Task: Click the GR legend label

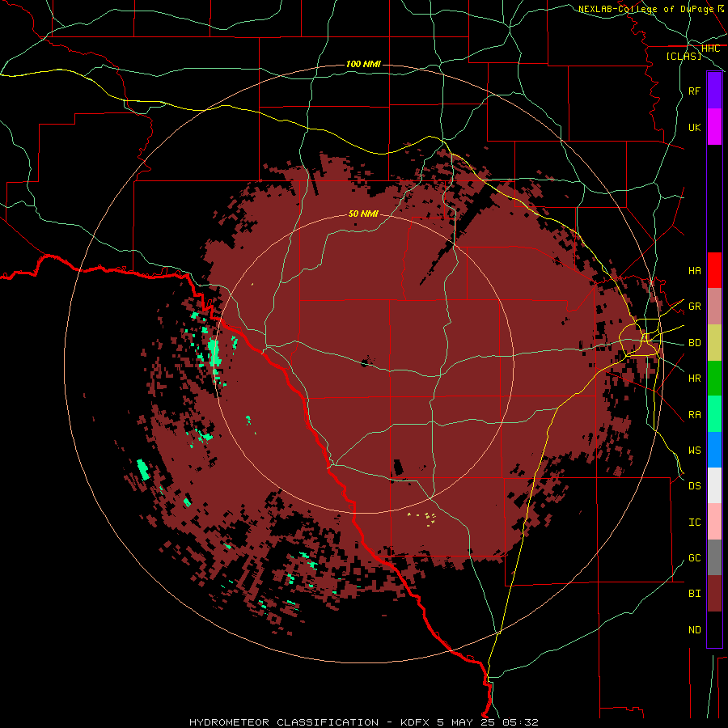Action: [x=694, y=307]
